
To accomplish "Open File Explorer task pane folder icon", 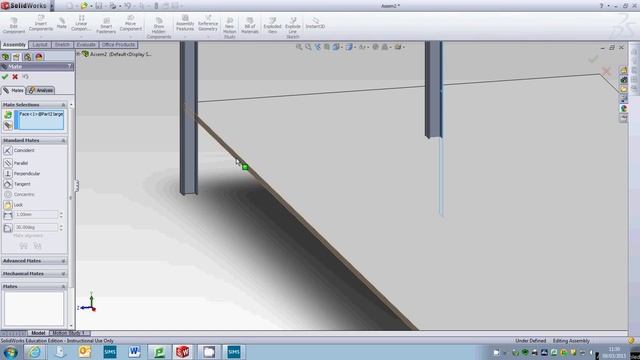I will [x=624, y=89].
